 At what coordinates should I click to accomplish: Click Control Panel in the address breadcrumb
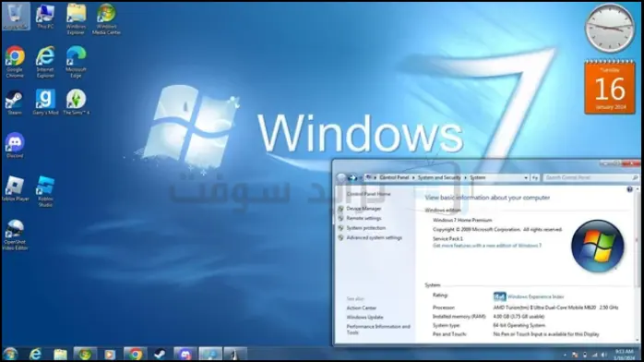pos(394,177)
